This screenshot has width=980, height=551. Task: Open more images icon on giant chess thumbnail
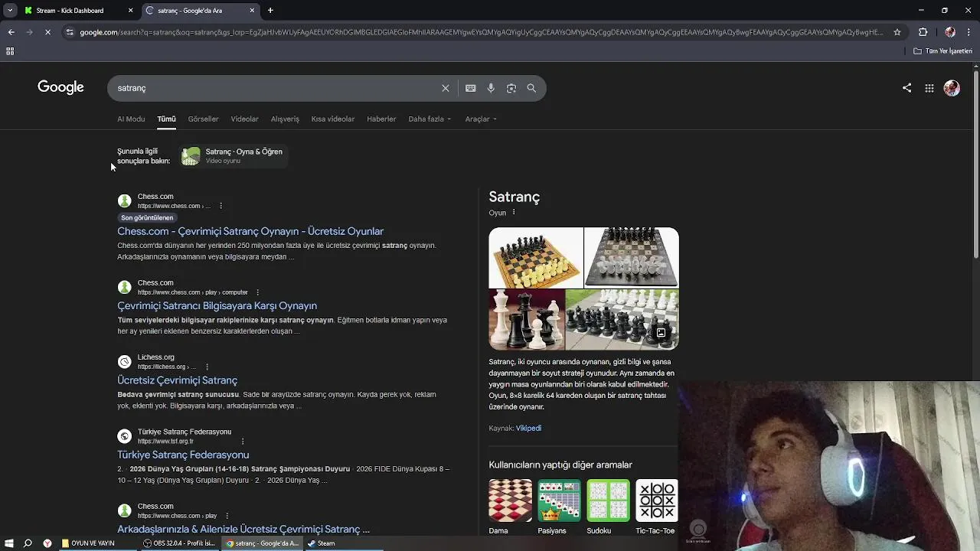click(x=661, y=333)
